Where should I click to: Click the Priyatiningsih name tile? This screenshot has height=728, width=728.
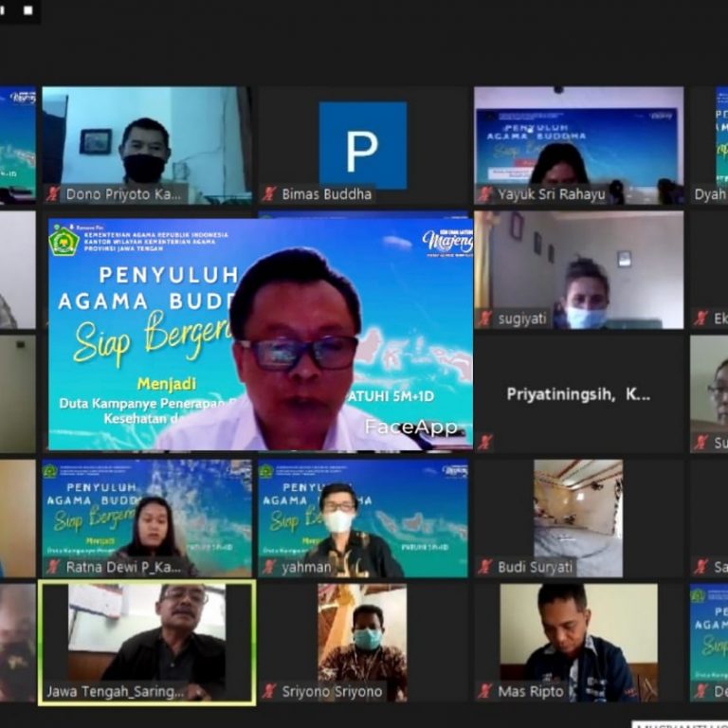(x=579, y=394)
